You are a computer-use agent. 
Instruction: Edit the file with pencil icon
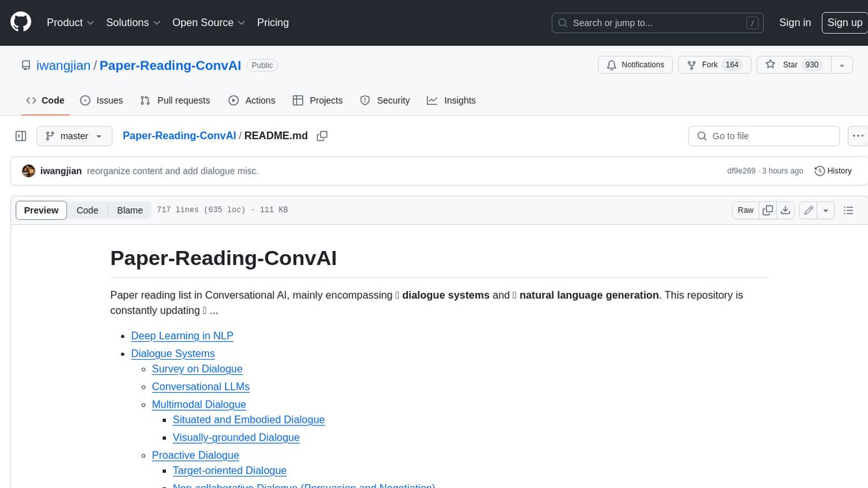[809, 210]
